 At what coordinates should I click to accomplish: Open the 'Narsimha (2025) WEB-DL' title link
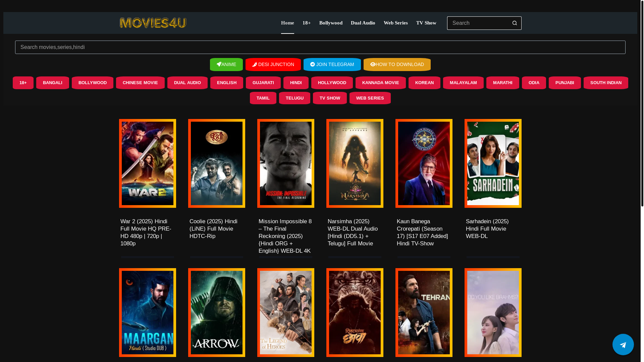353,232
